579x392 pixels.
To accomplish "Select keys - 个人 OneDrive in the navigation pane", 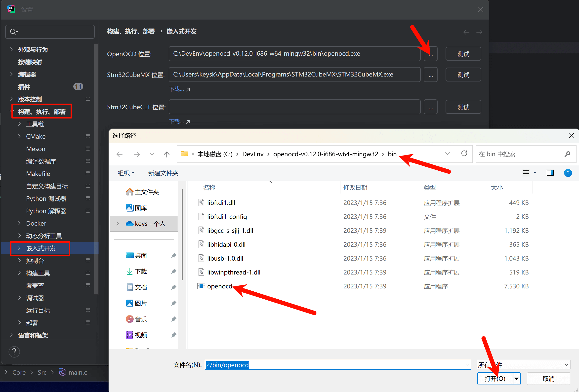I will coord(150,223).
